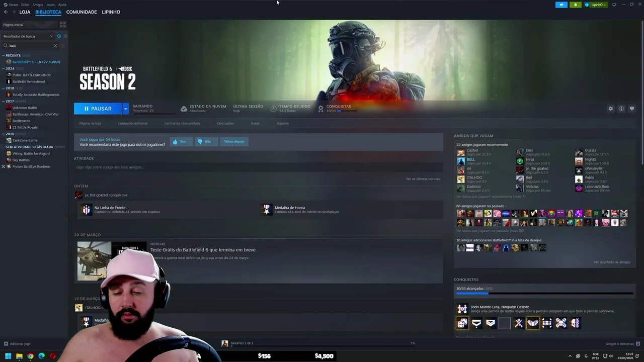Image resolution: width=644 pixels, height=362 pixels.
Task: Open Microsoft Edge from the taskbar
Action: 41,356
